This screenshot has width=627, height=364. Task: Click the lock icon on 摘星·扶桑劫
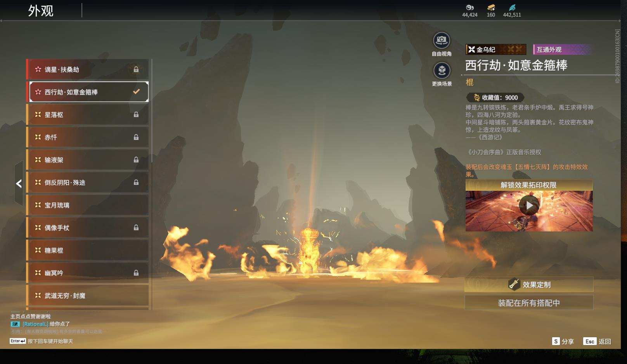click(136, 69)
